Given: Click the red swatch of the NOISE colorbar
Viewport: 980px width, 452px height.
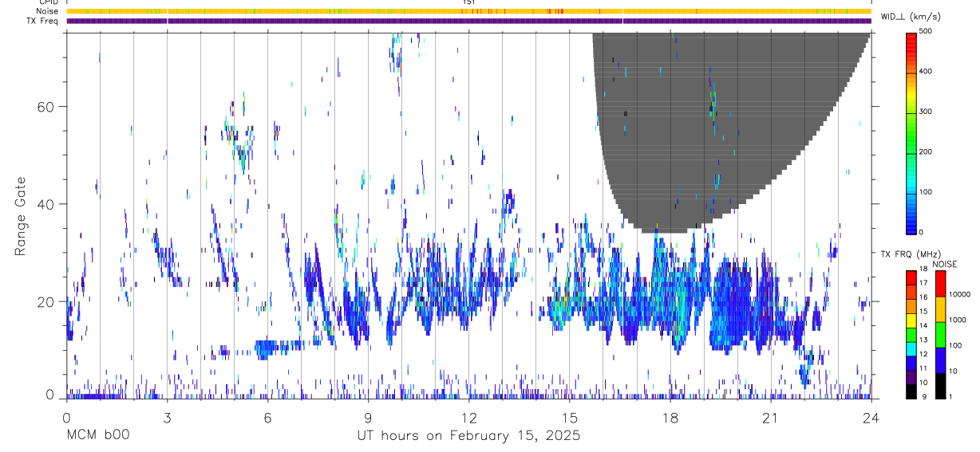Looking at the screenshot, I should point(939,284).
